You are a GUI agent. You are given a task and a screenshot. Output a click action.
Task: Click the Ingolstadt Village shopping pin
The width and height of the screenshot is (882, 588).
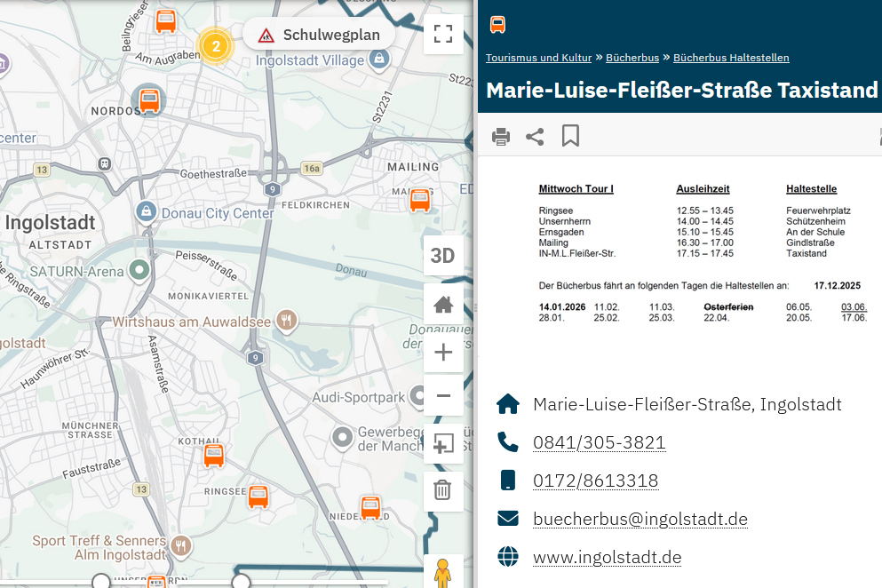pyautogui.click(x=379, y=60)
